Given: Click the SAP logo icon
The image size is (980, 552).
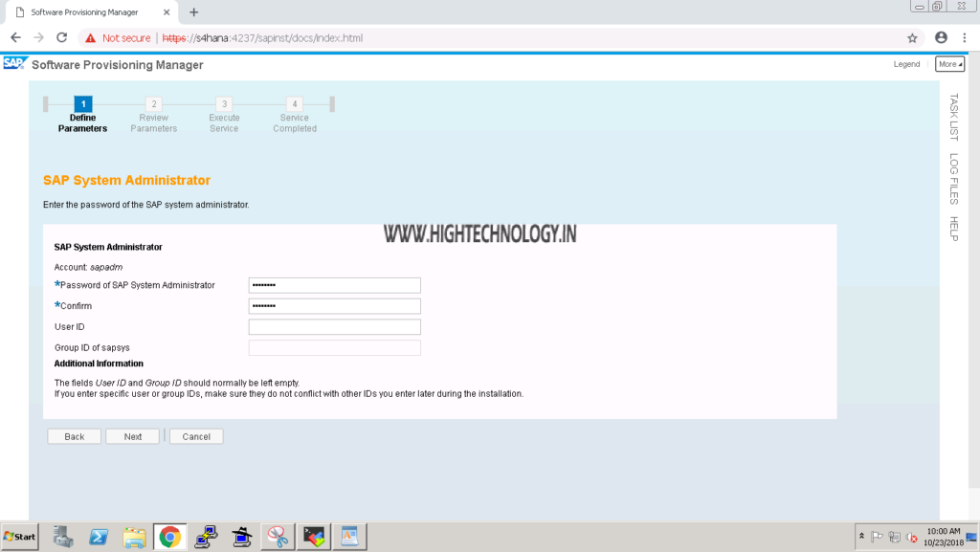Looking at the screenshot, I should (x=15, y=64).
